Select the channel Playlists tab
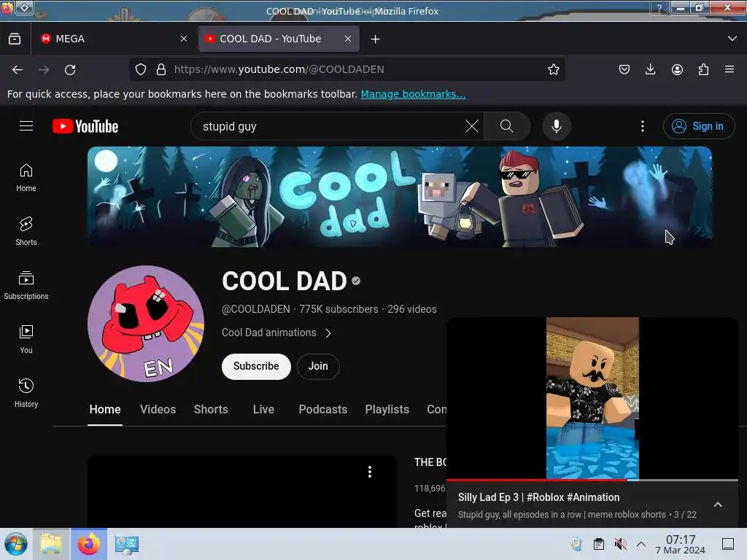This screenshot has height=560, width=747. tap(387, 410)
